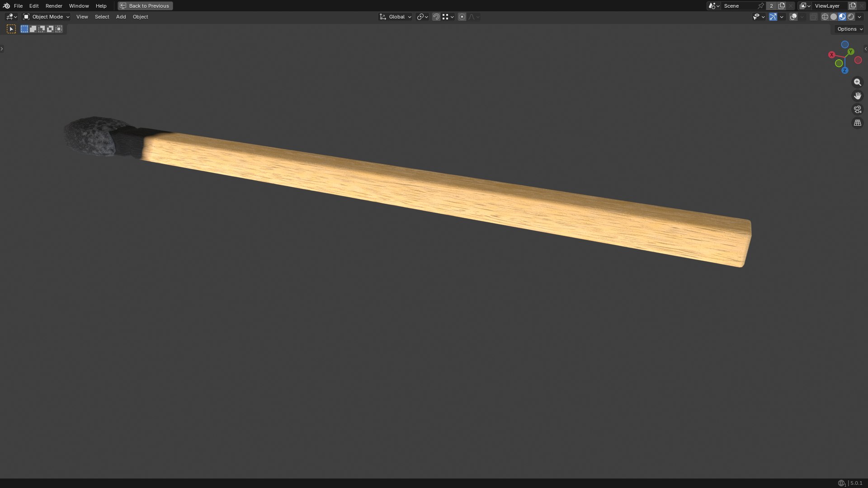
Task: Toggle perspective/orthographic grid icon
Action: click(x=858, y=123)
